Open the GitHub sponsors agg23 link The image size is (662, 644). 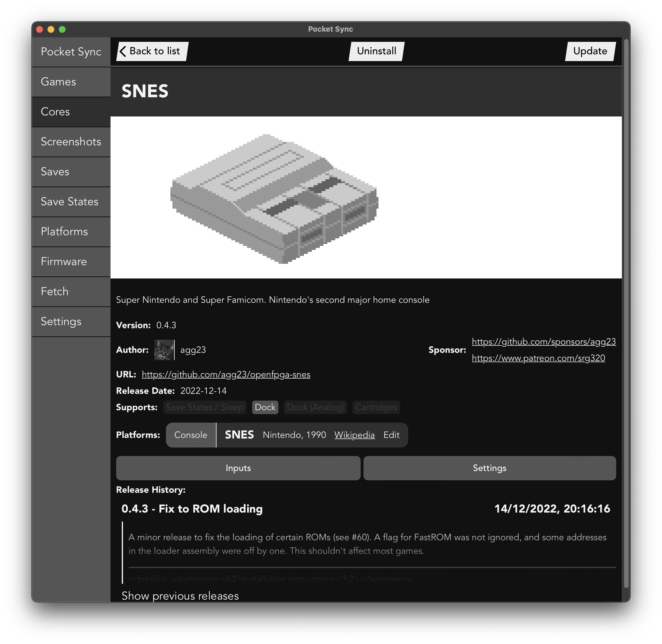coord(544,342)
